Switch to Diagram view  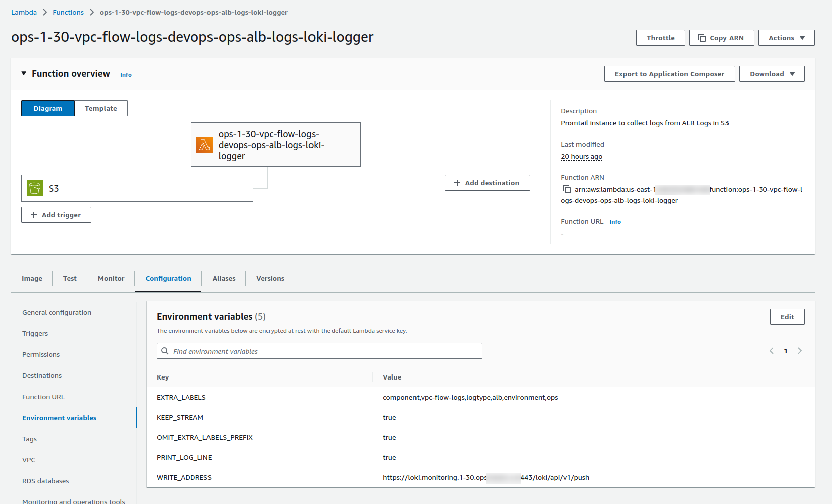coord(48,108)
